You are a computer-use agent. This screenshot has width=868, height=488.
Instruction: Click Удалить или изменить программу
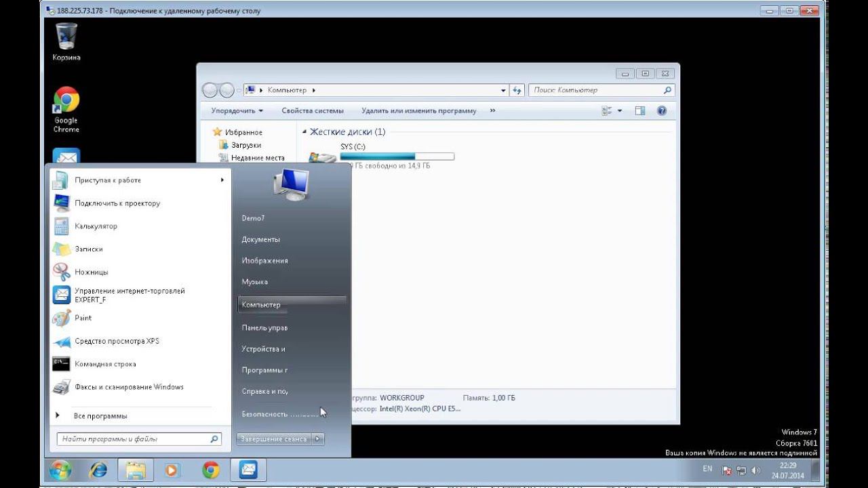pos(419,110)
